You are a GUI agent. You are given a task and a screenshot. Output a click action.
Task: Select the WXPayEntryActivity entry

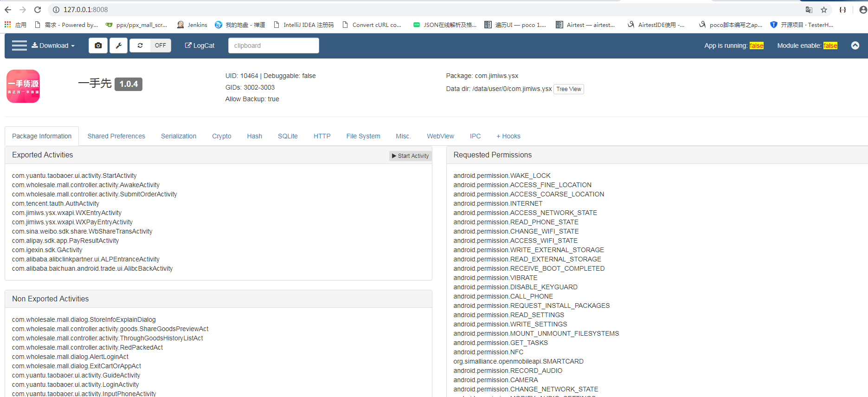pos(72,222)
